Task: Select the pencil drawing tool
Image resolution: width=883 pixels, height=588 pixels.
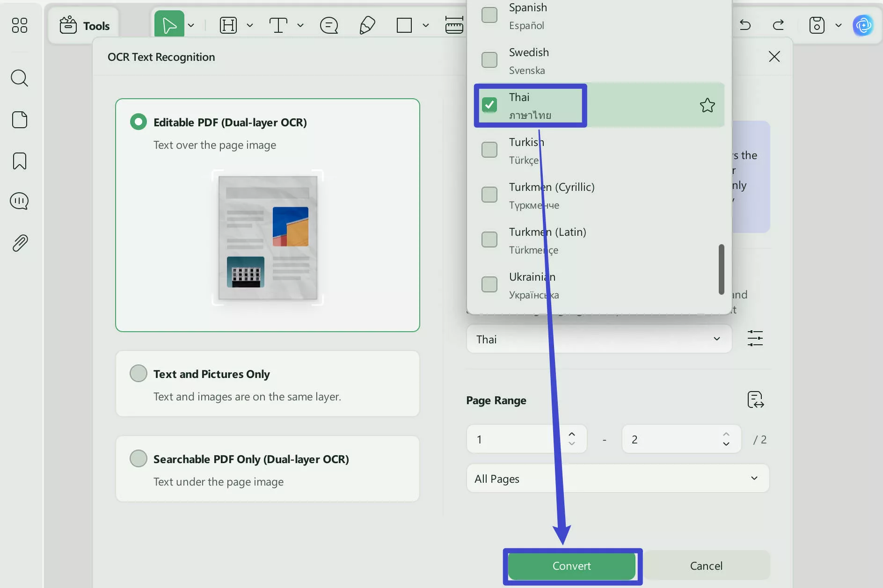Action: (367, 25)
